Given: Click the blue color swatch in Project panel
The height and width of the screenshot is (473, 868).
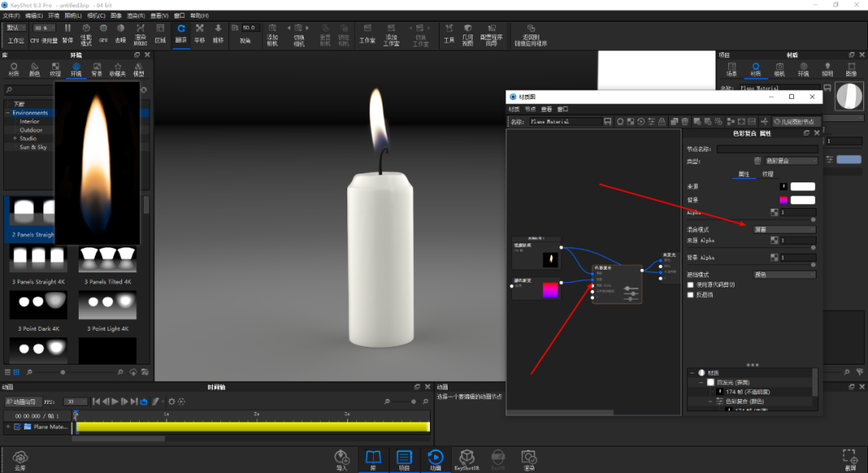Looking at the screenshot, I should 849,159.
